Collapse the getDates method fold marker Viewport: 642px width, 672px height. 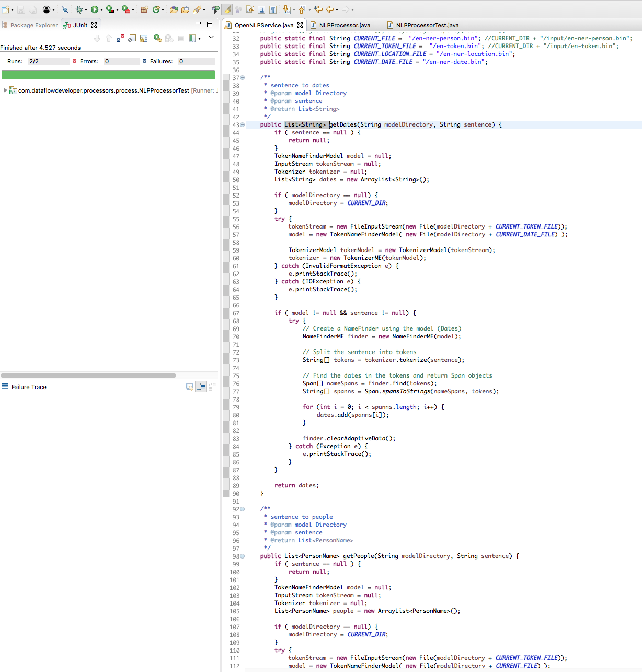coord(243,125)
